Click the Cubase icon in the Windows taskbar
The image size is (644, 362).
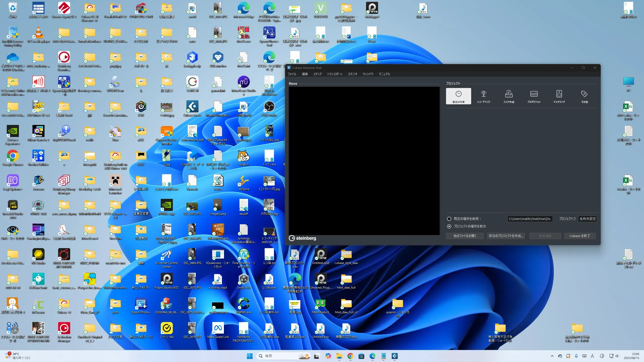(x=394, y=356)
